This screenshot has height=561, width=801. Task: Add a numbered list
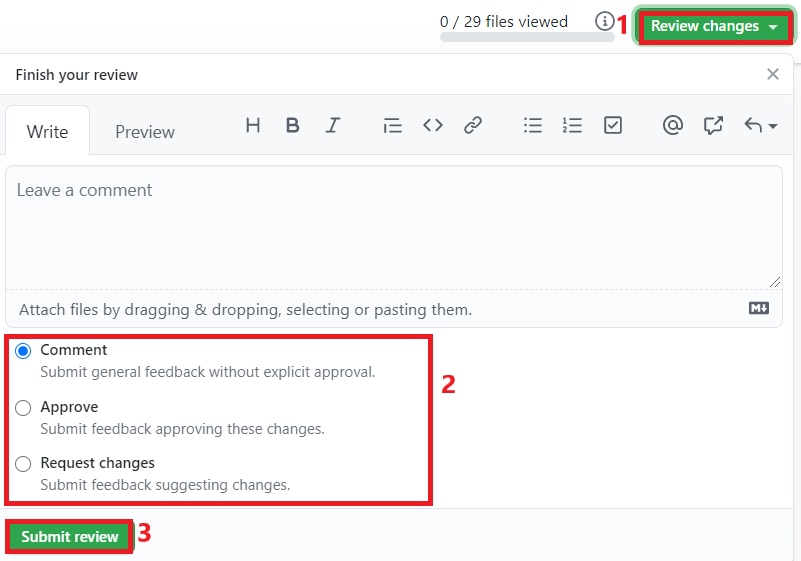tap(572, 125)
